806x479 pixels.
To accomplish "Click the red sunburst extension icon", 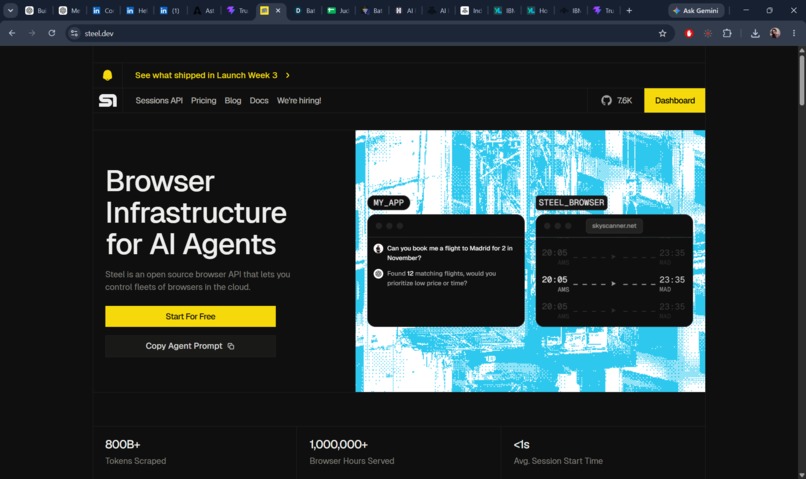I will coord(708,33).
